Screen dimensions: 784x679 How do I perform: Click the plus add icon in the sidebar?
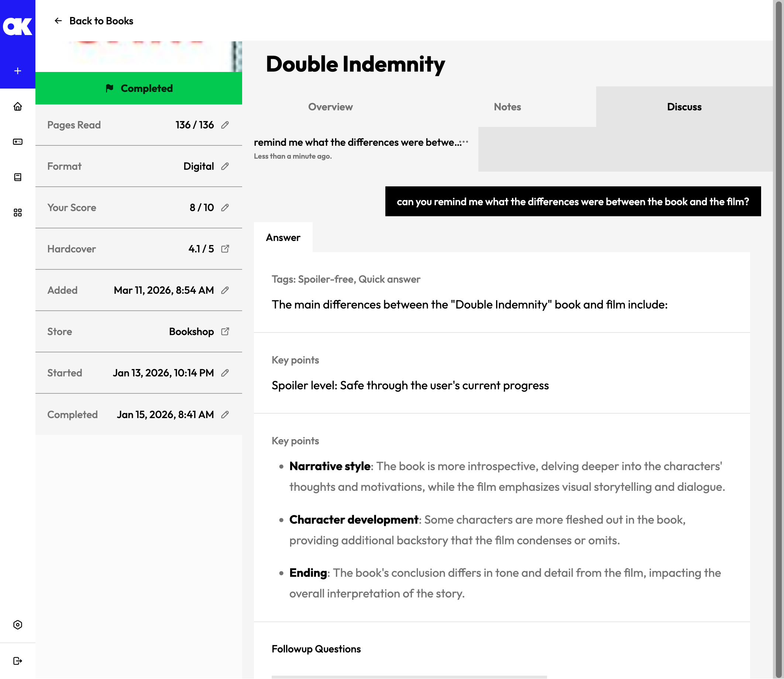17,71
